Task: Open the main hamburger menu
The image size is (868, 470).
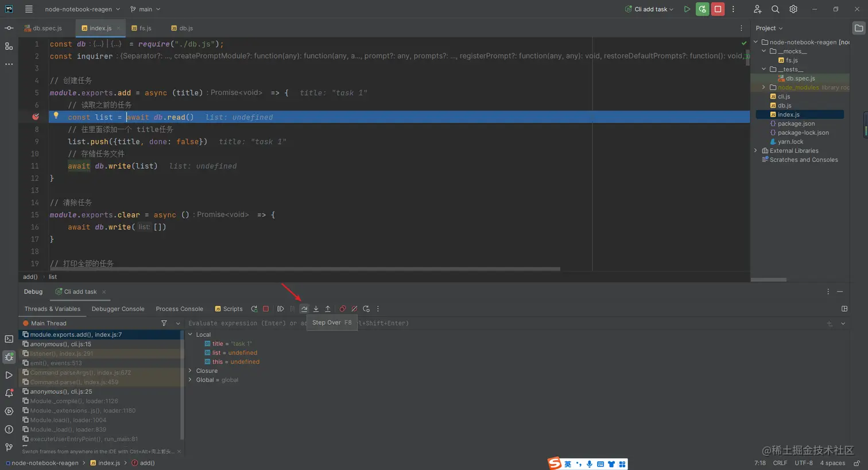Action: pyautogui.click(x=29, y=9)
